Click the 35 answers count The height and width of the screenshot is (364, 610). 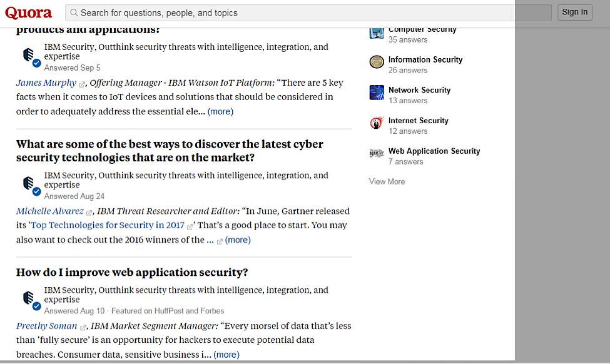point(408,39)
